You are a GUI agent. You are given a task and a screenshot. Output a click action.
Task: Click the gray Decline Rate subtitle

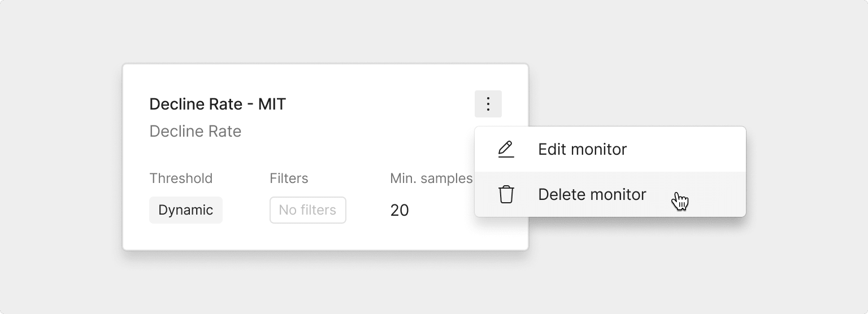point(196,131)
